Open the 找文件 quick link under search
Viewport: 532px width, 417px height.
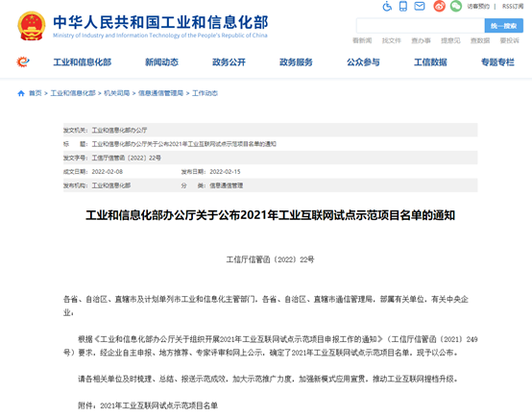pos(392,40)
